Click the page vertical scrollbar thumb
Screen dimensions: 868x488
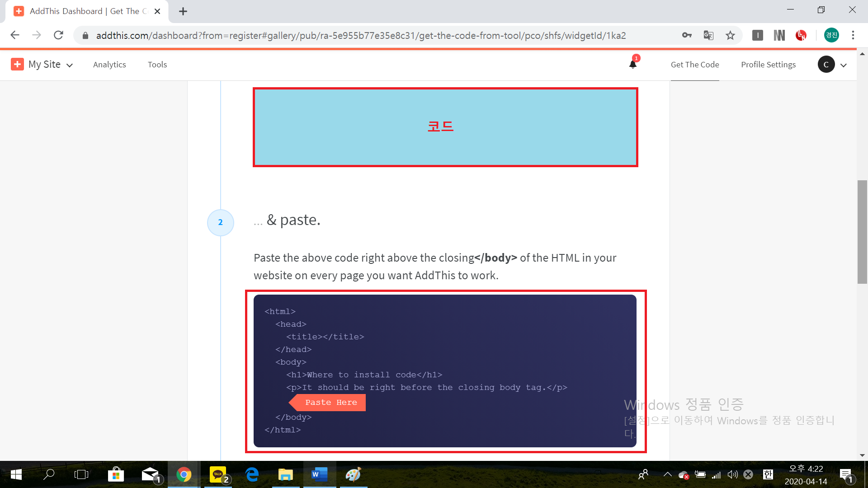[862, 232]
